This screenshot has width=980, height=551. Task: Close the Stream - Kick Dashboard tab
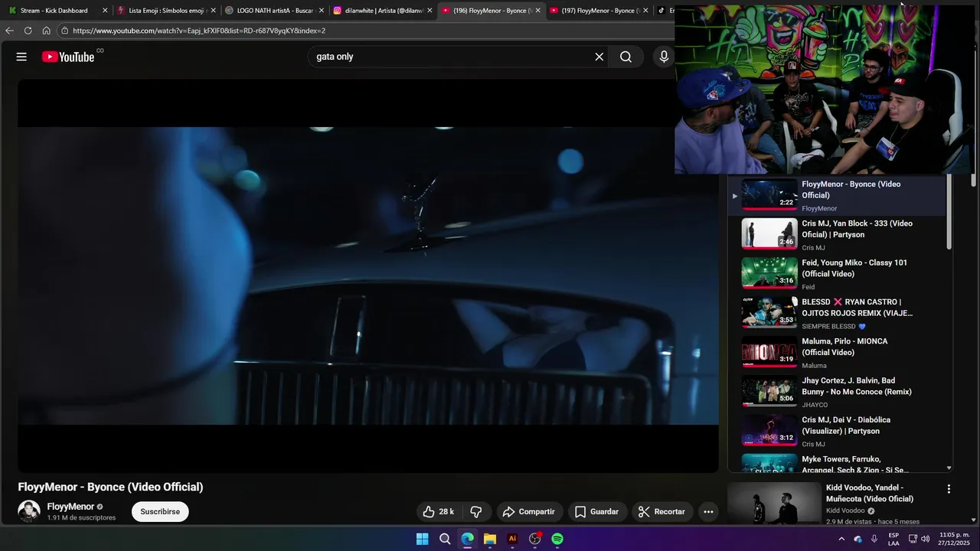click(x=105, y=11)
